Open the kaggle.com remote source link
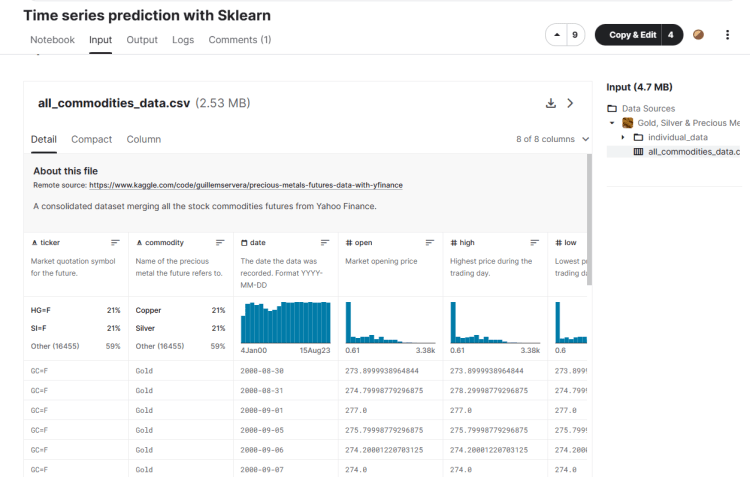The width and height of the screenshot is (750, 477). pyautogui.click(x=245, y=185)
